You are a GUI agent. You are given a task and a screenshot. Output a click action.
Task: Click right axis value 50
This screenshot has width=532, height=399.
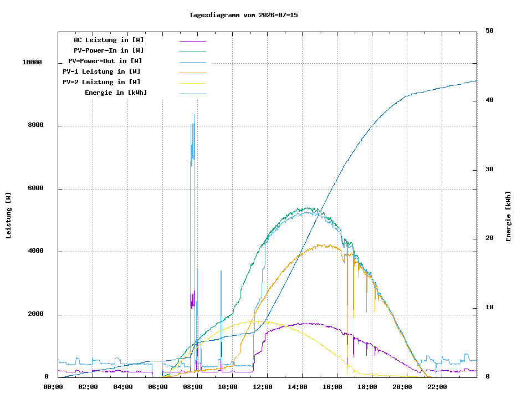pos(489,30)
